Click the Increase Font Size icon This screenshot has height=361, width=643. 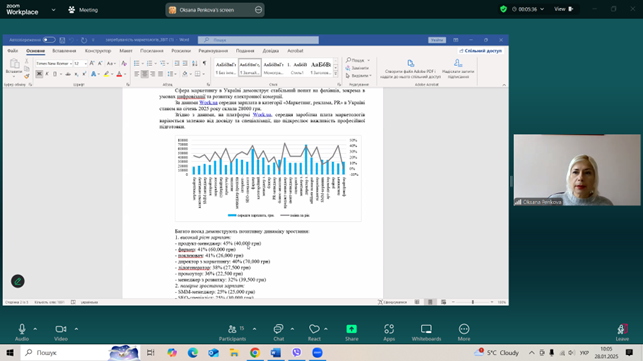(x=92, y=63)
